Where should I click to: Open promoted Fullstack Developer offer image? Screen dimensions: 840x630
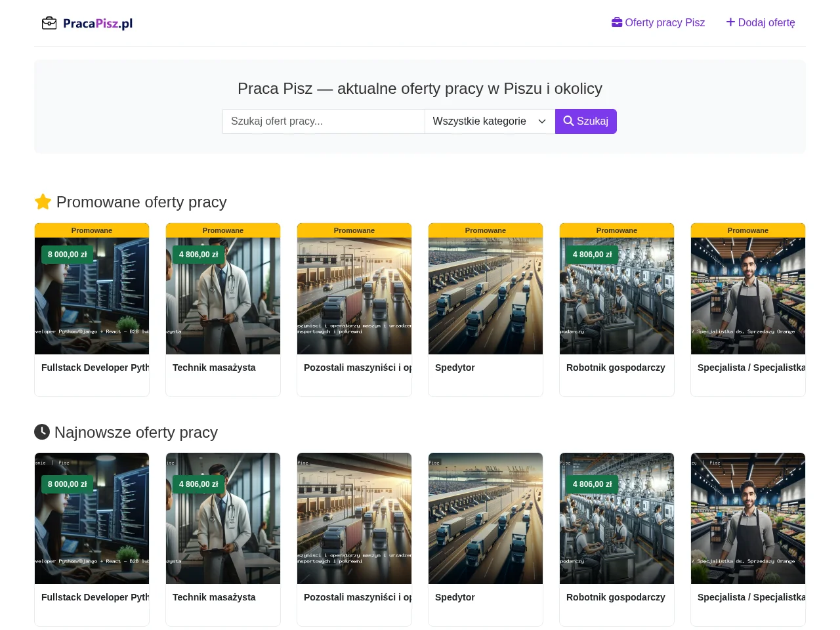pos(92,296)
